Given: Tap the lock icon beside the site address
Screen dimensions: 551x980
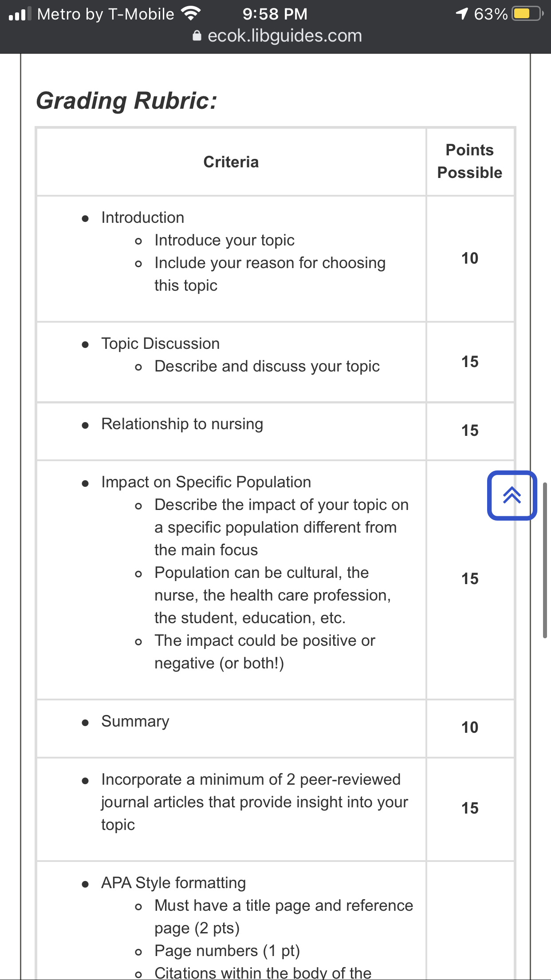Looking at the screenshot, I should coord(197,36).
